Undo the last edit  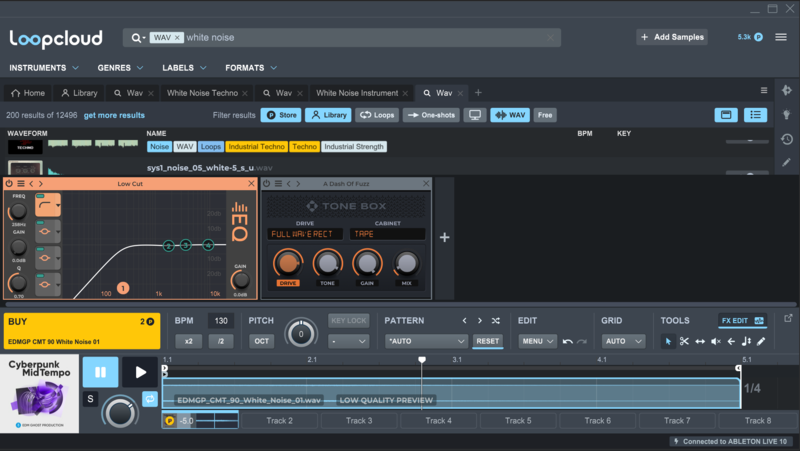(568, 341)
